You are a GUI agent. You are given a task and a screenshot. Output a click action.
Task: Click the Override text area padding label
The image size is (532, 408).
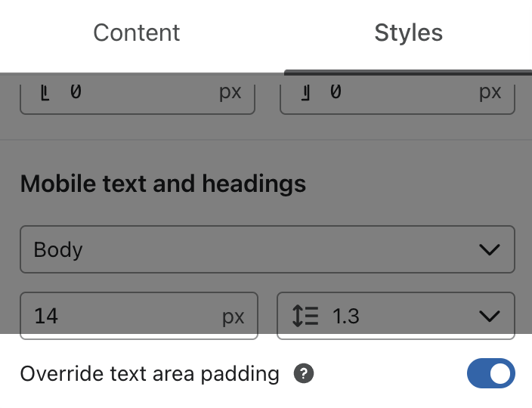tap(150, 373)
